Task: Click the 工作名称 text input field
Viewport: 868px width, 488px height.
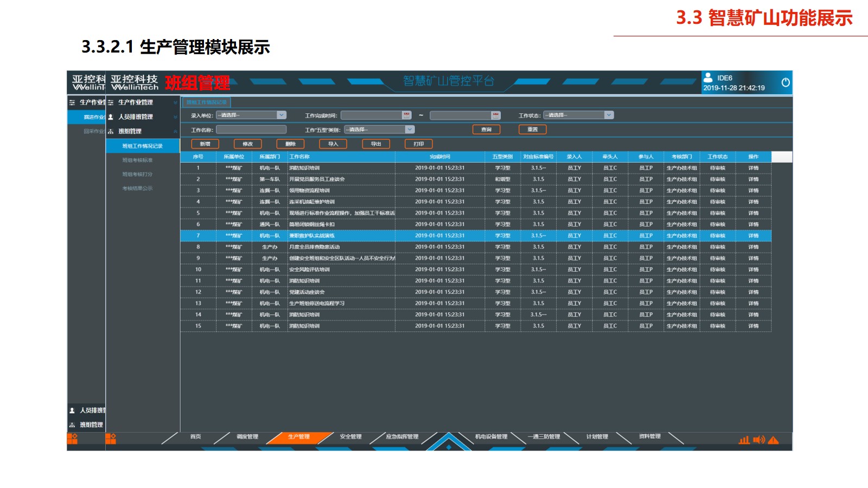Action: (x=251, y=130)
